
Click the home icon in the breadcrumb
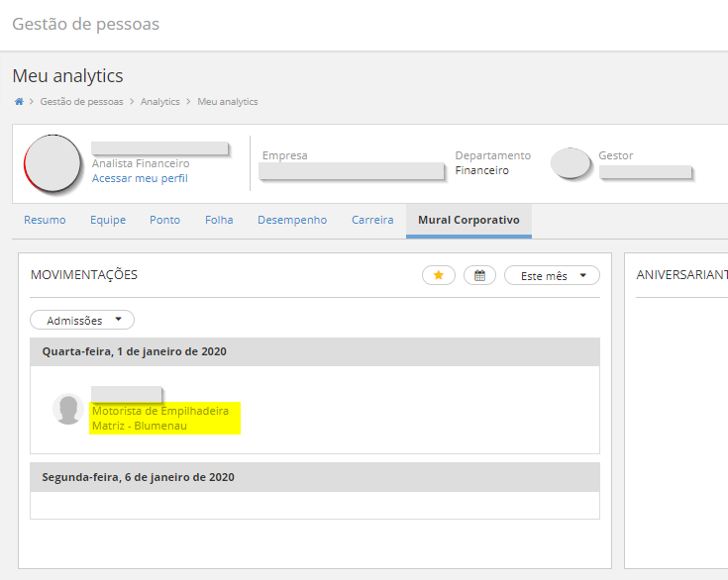(x=19, y=102)
